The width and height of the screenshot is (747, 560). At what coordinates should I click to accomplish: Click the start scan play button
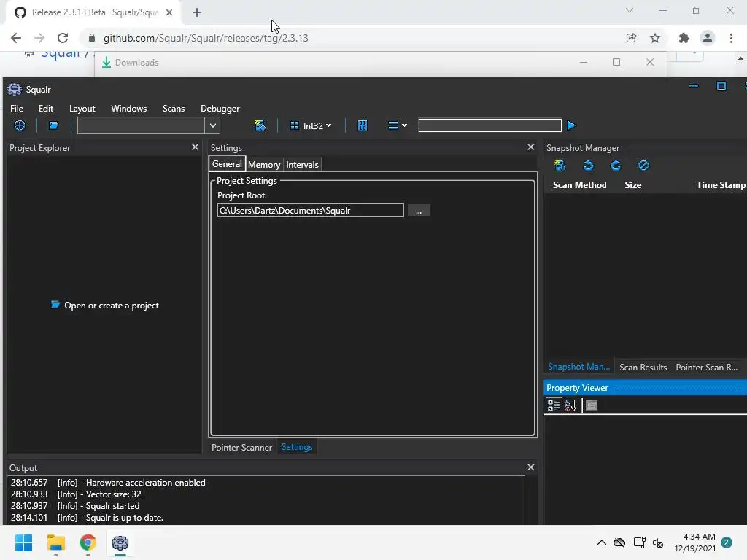571,125
